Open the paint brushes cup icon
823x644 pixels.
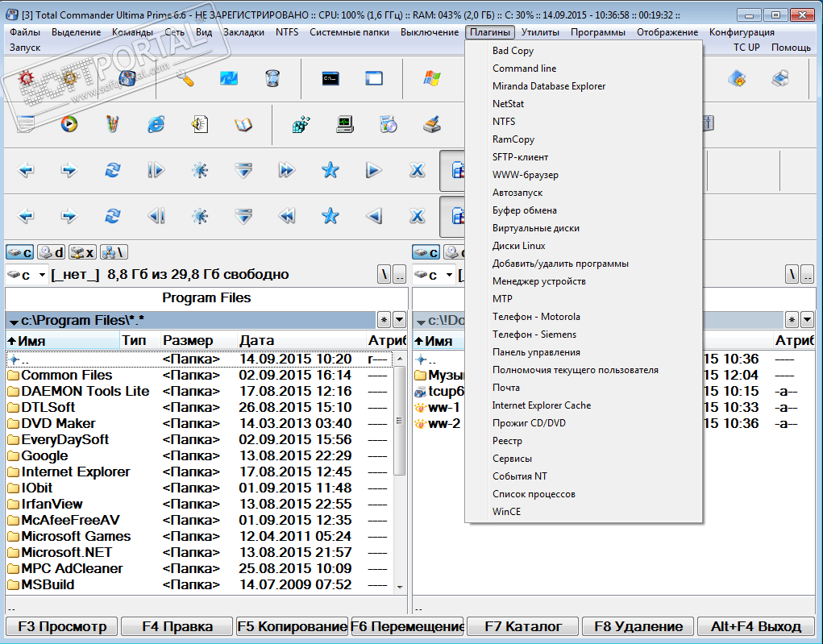point(112,124)
